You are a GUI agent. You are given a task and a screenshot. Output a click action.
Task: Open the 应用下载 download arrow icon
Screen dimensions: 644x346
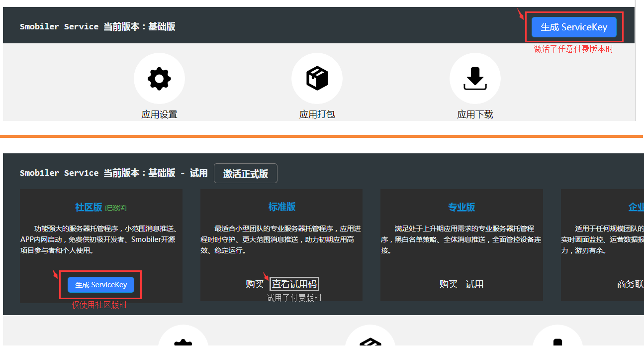475,79
